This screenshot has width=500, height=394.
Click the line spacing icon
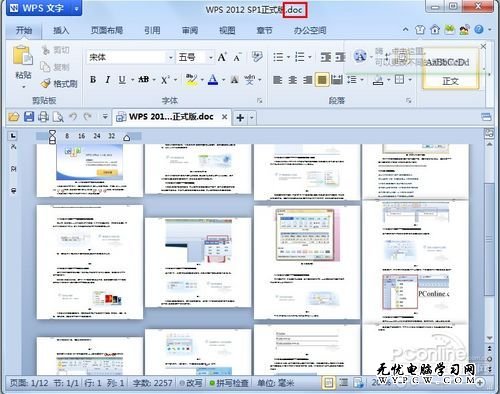352,80
